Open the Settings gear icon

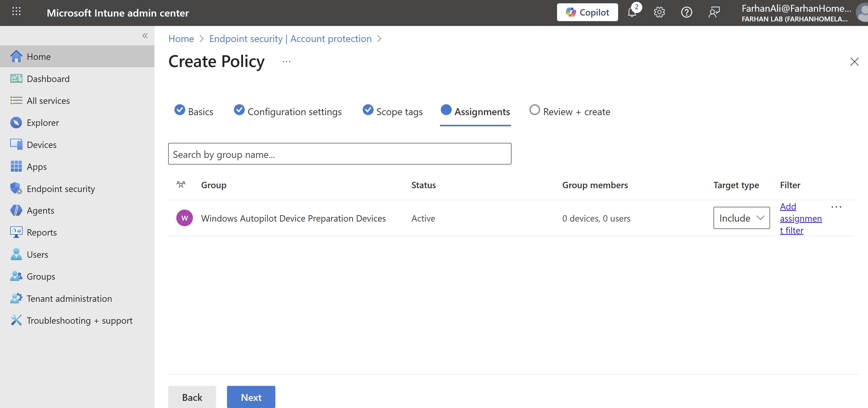pos(659,12)
